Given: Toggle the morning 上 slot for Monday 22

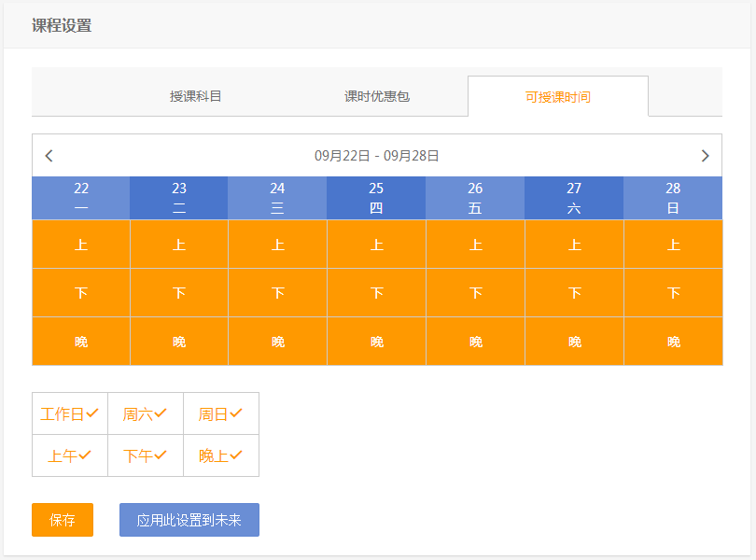Looking at the screenshot, I should click(x=81, y=245).
